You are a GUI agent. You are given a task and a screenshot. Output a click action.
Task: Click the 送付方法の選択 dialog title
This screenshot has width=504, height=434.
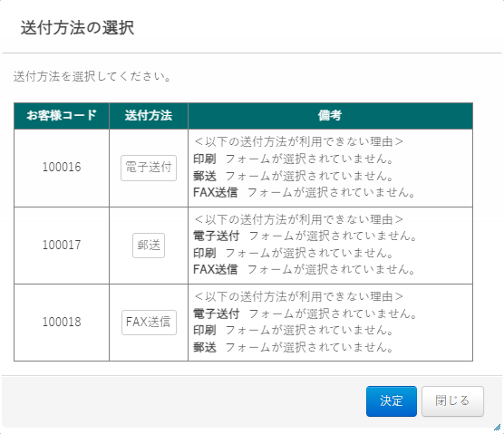pos(77,27)
